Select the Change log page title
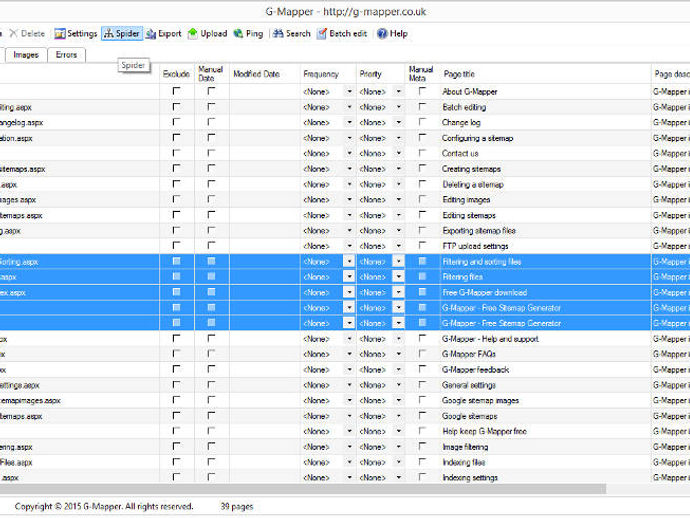 point(461,122)
